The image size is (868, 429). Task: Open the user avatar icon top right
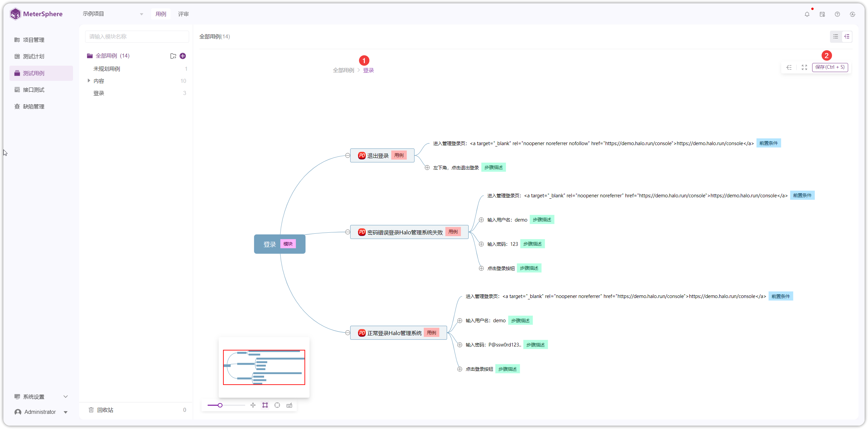853,14
